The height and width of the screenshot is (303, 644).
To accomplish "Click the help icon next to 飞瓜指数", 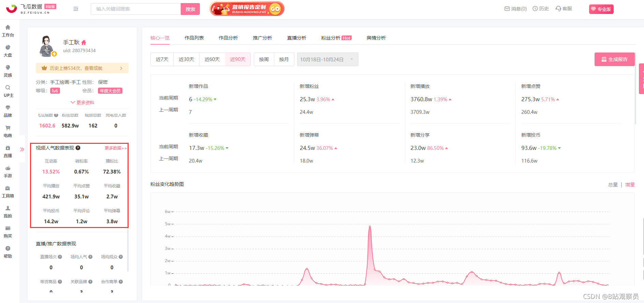I will 56,115.
